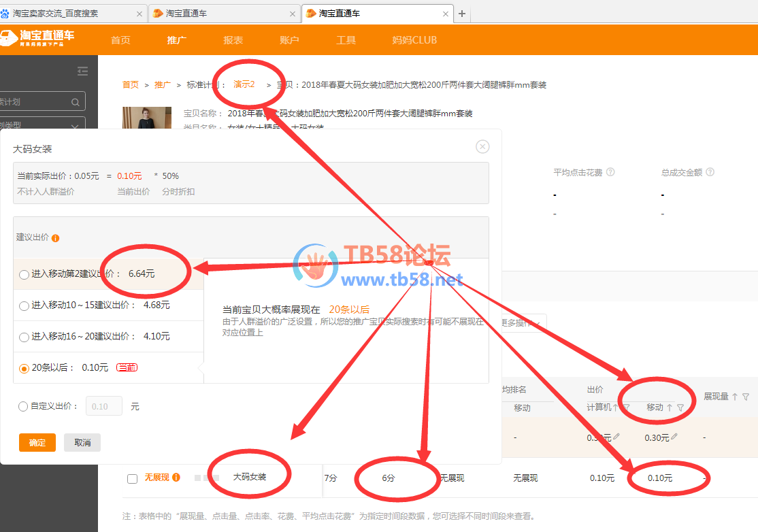Expand the sidebar type dropdown
The width and height of the screenshot is (758, 532).
point(75,127)
